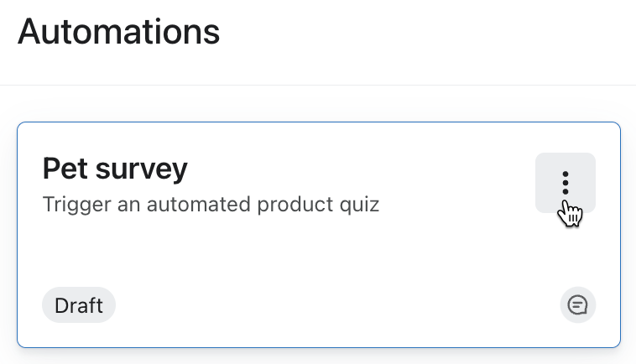Show the automation card overflow menu
Screen dimensions: 636x364
tap(566, 183)
